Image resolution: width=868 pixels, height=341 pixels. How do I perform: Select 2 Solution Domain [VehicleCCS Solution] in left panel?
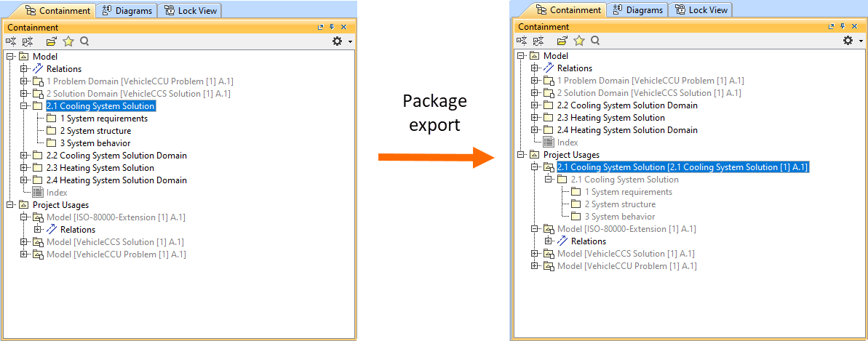pos(138,94)
